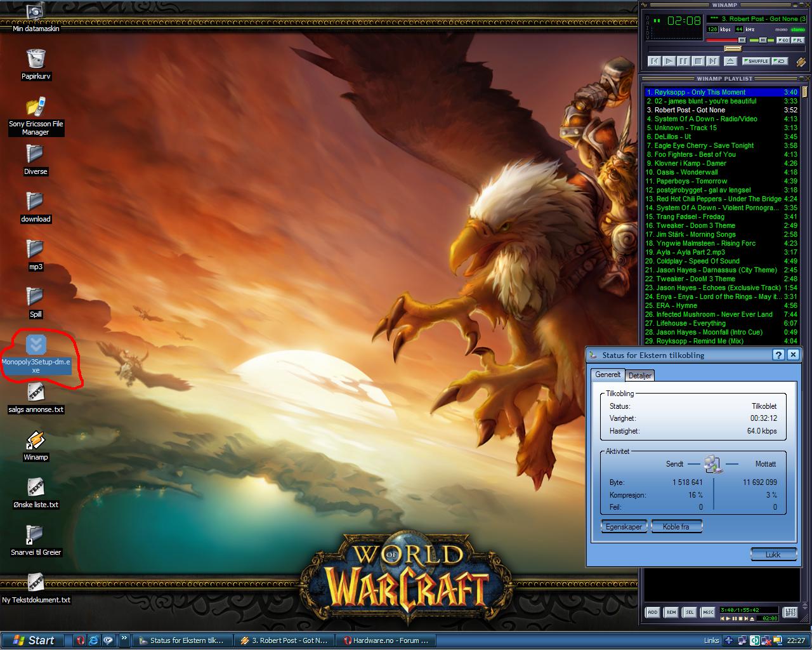Screen dimensions: 812x650
Task: Open the Start menu
Action: [x=34, y=640]
